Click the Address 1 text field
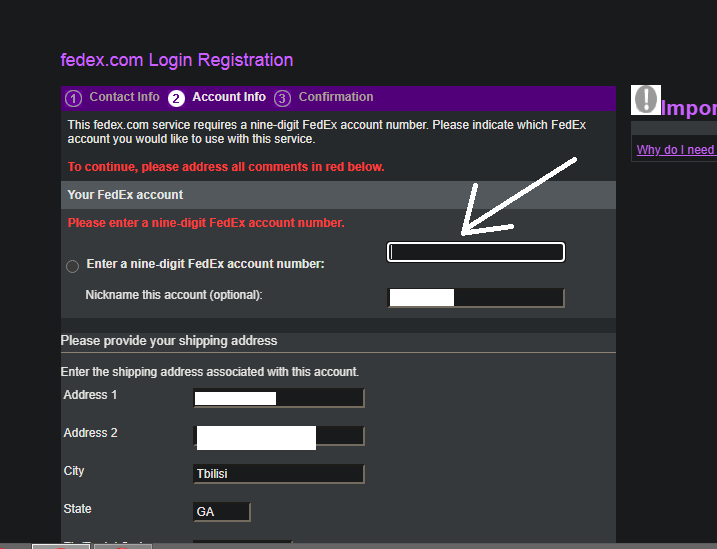Image resolution: width=717 pixels, height=549 pixels. (x=278, y=398)
